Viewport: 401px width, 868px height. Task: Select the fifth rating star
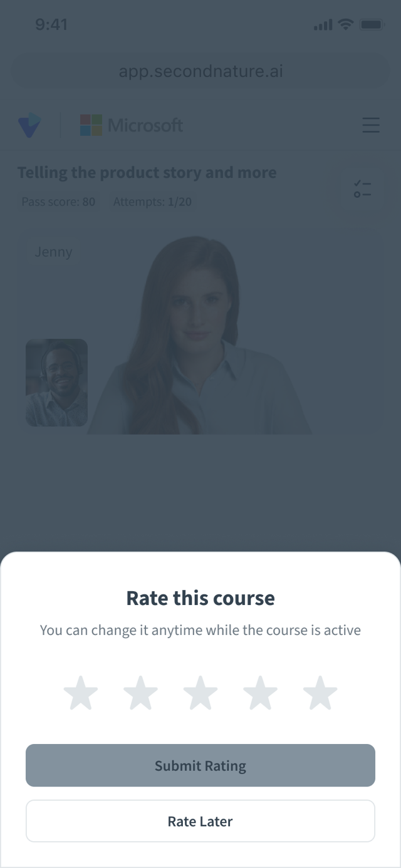[x=320, y=693]
